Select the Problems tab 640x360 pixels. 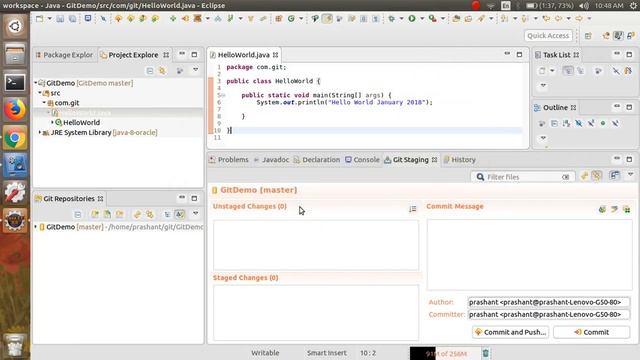[x=229, y=160]
